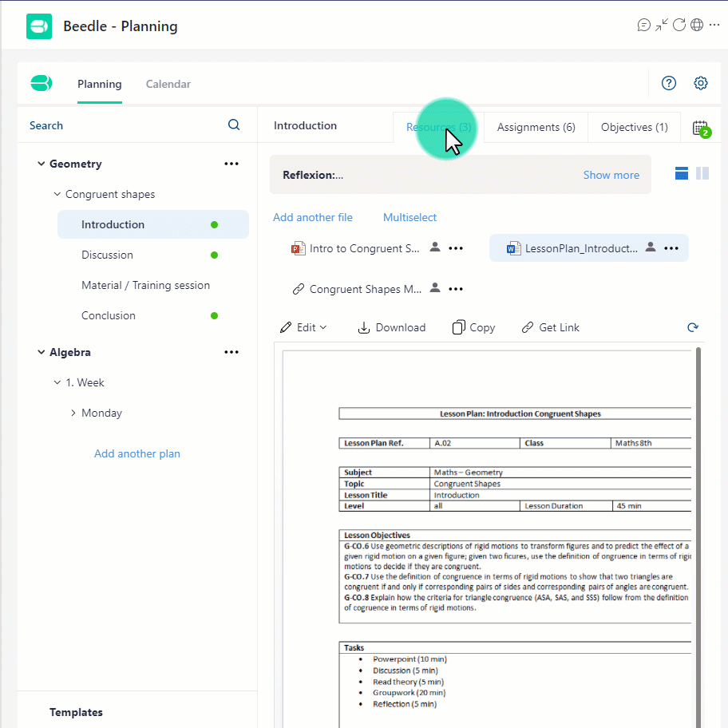This screenshot has height=728, width=728.
Task: Refresh the document preview
Action: pyautogui.click(x=693, y=327)
